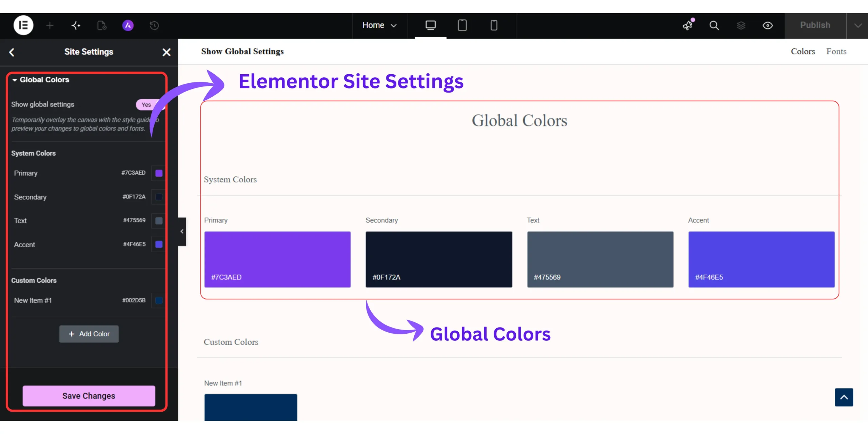
Task: Open the page settings document icon
Action: click(x=102, y=25)
